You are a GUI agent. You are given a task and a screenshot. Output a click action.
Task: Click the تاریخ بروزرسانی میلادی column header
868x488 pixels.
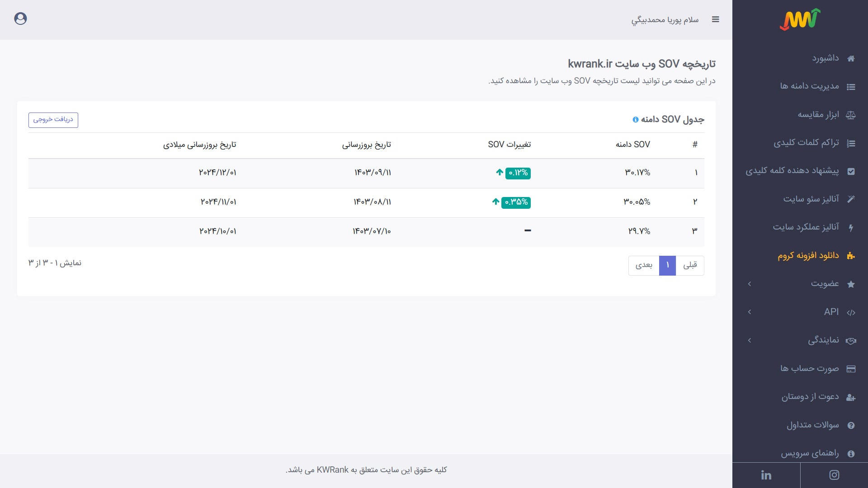pos(200,145)
